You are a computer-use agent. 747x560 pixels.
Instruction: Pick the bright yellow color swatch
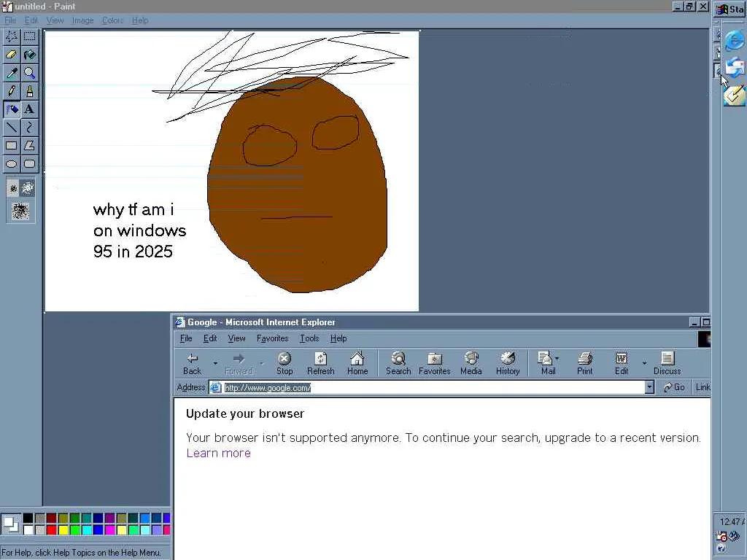click(x=63, y=529)
